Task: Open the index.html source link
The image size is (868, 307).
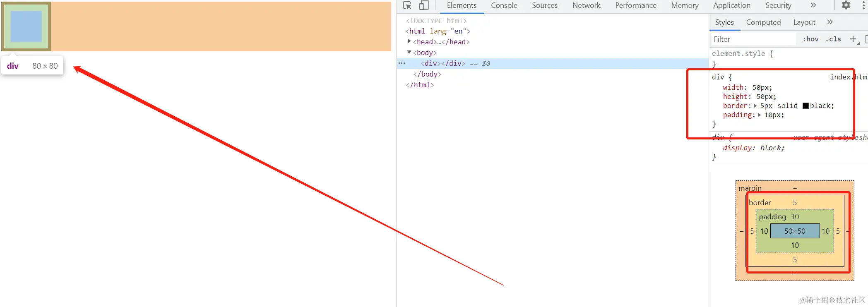Action: 849,77
